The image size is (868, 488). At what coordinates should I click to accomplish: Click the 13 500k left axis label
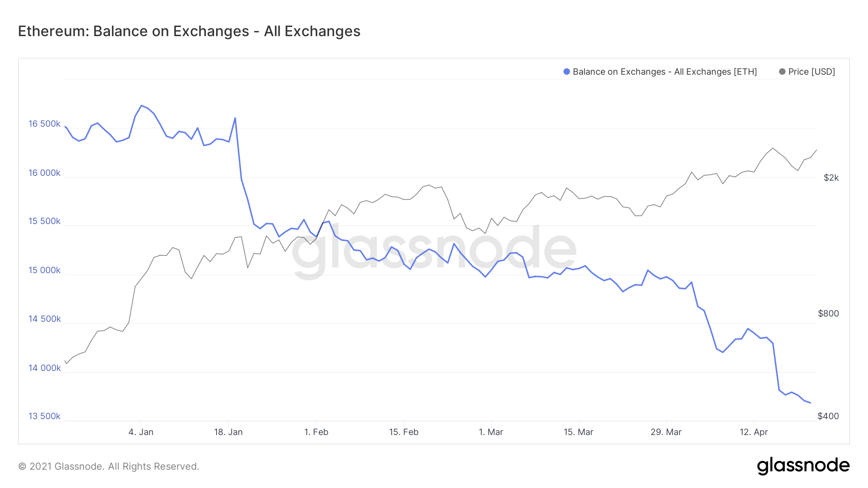pyautogui.click(x=44, y=416)
